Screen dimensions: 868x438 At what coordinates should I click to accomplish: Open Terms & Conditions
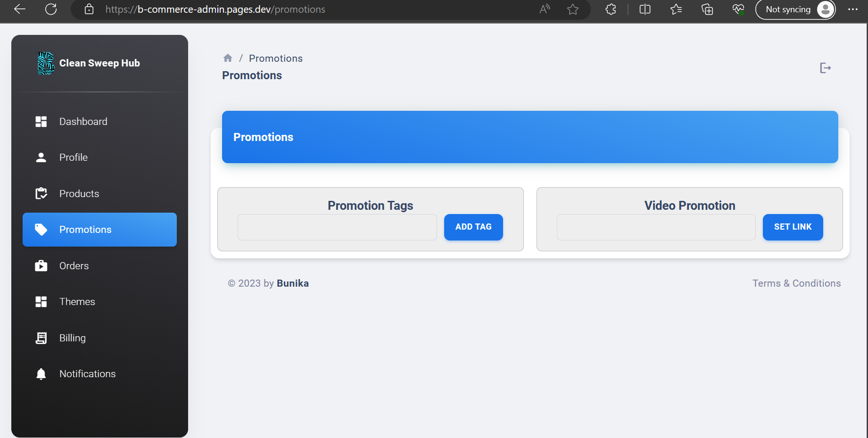797,283
